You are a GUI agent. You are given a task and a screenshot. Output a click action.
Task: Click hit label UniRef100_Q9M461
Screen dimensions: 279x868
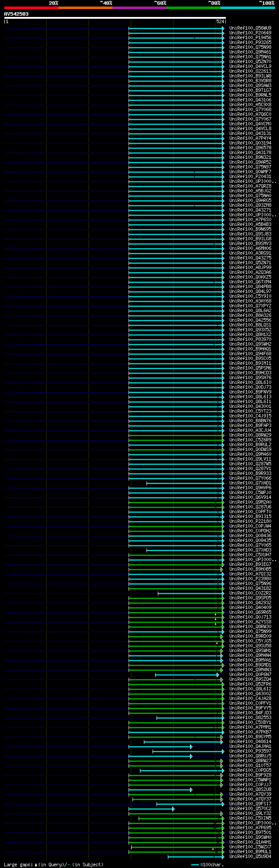click(x=250, y=52)
